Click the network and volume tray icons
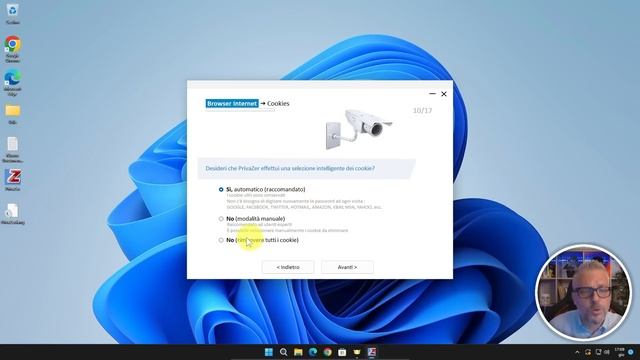This screenshot has width=640, height=360. click(x=602, y=352)
